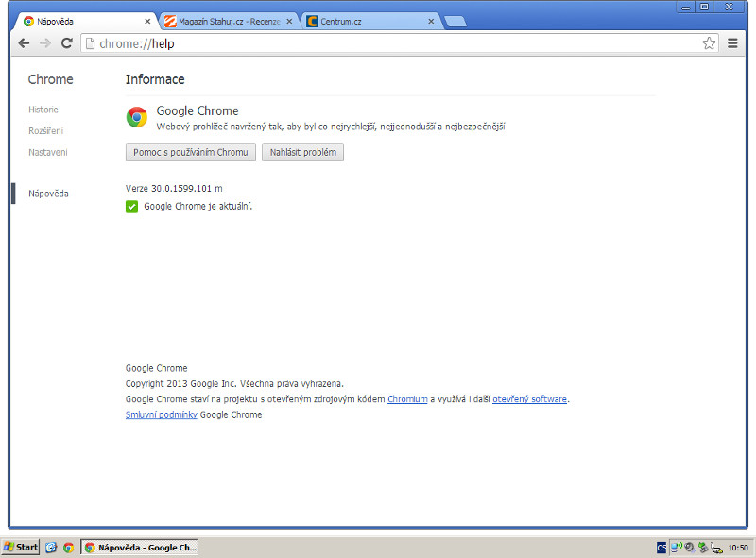
Task: Focus the chrome://help address bar
Action: point(399,43)
